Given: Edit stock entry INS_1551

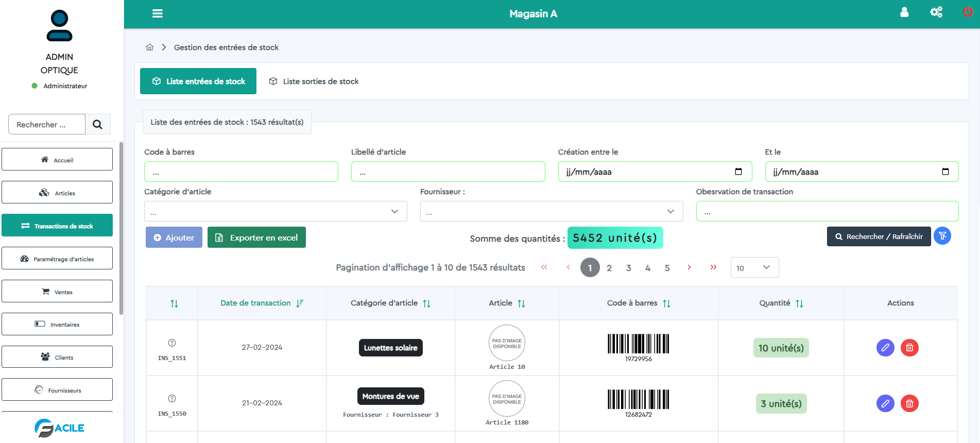Looking at the screenshot, I should click(885, 348).
